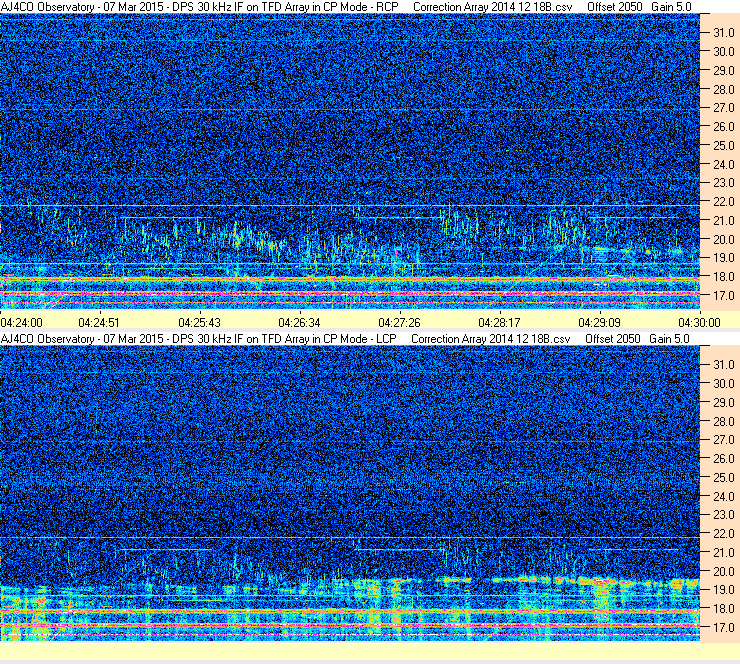Click 'Gain 5.0' in the RCP header
Viewport: 740px width, 664px height.
point(671,7)
